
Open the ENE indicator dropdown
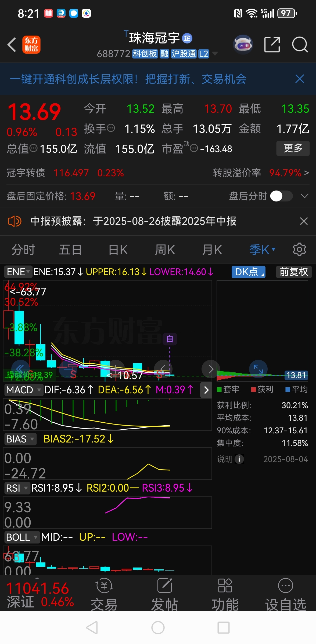(x=18, y=272)
